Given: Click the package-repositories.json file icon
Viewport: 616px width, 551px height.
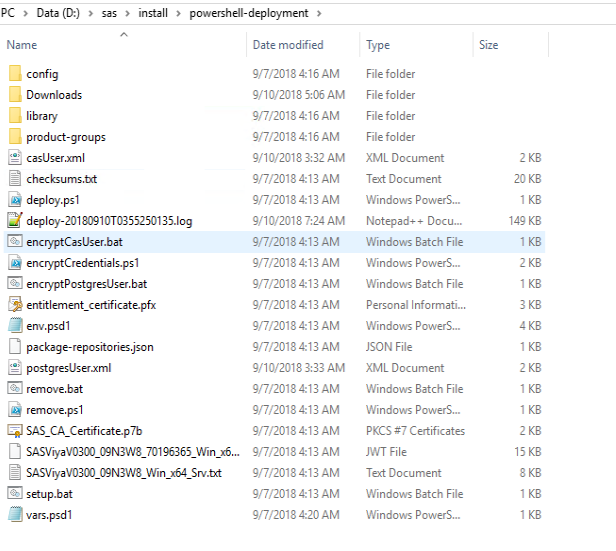Looking at the screenshot, I should point(15,347).
